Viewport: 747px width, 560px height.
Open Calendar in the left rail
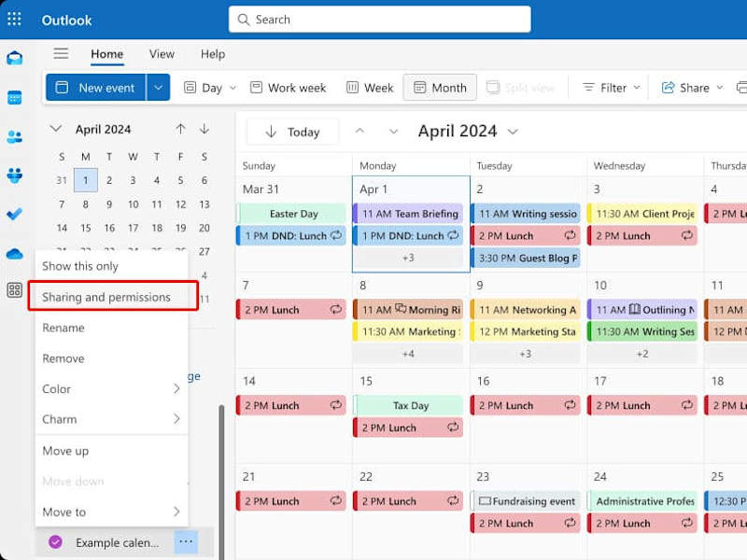click(15, 98)
